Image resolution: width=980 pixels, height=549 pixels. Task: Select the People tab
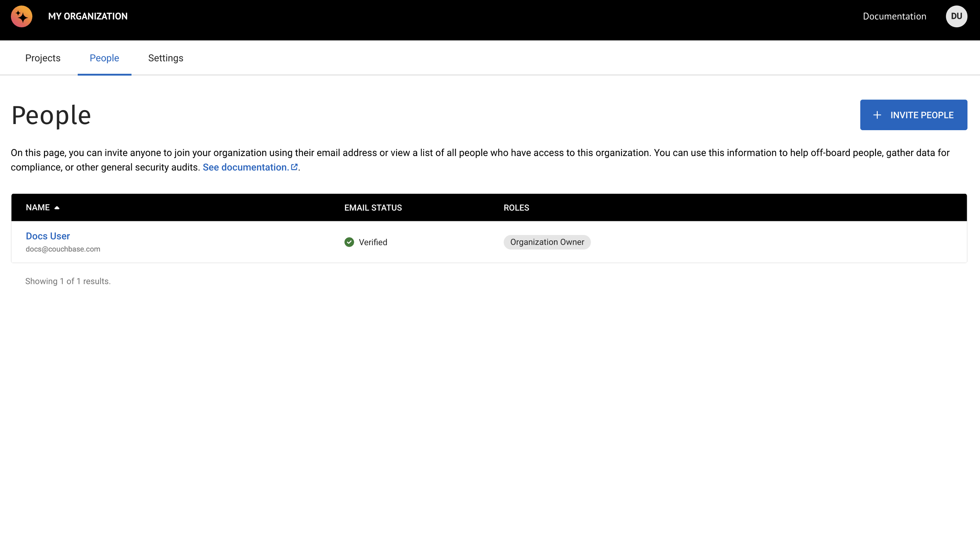[x=104, y=58]
